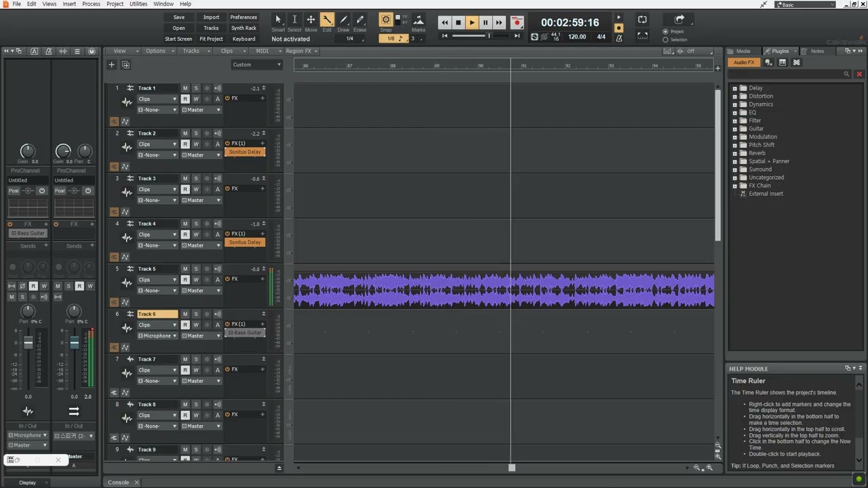The image size is (868, 488).
Task: Click the add track folder icon
Action: pos(125,64)
